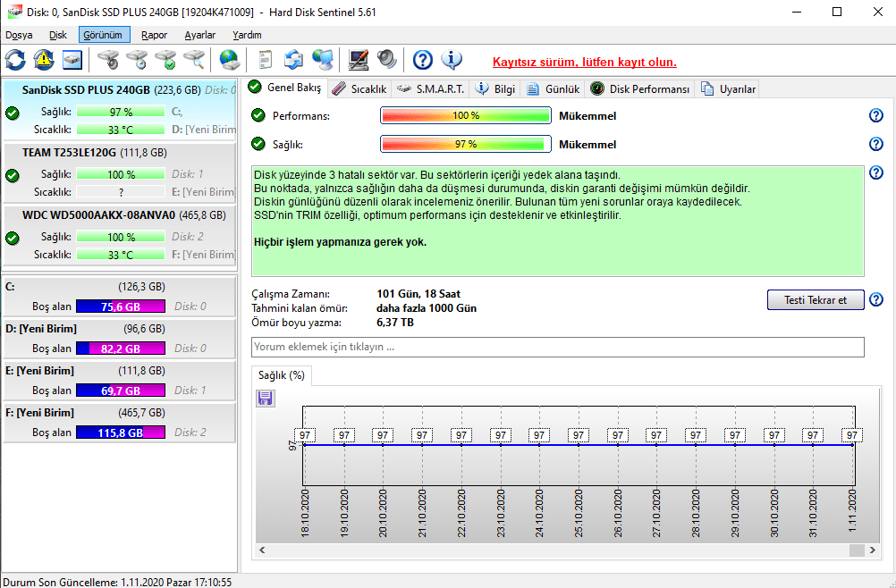Click the Kayıtsız sürüm registration link
Screen dimensions: 896x588
click(x=584, y=63)
